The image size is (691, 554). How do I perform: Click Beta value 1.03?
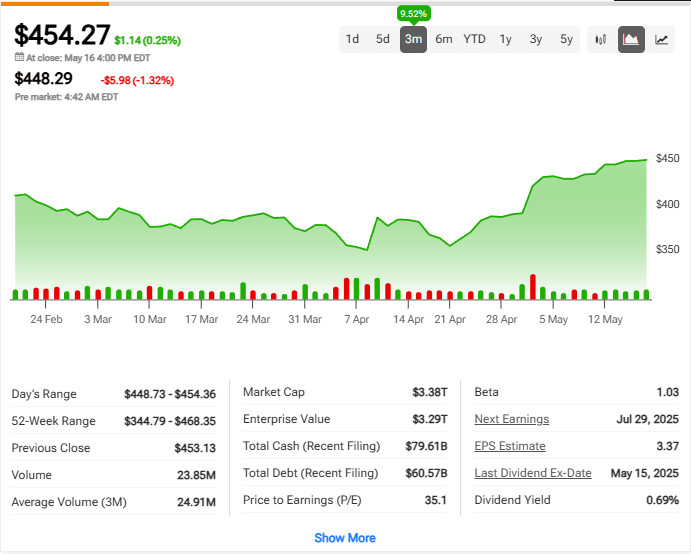[668, 392]
